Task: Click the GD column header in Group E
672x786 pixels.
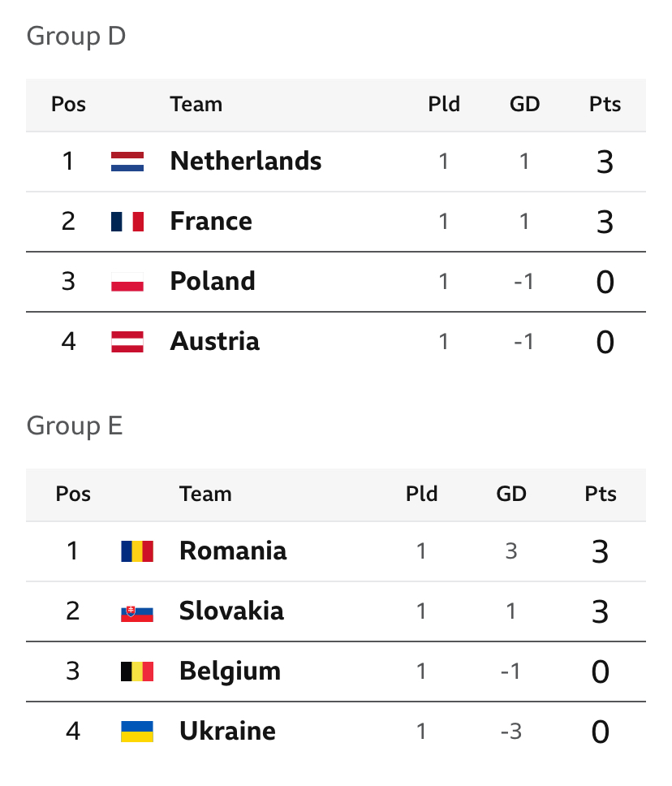Action: coord(511,494)
